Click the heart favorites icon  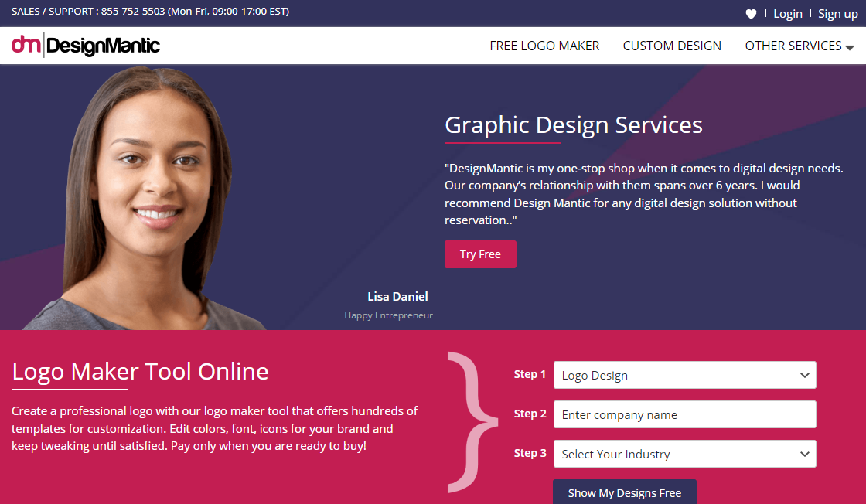pyautogui.click(x=751, y=13)
